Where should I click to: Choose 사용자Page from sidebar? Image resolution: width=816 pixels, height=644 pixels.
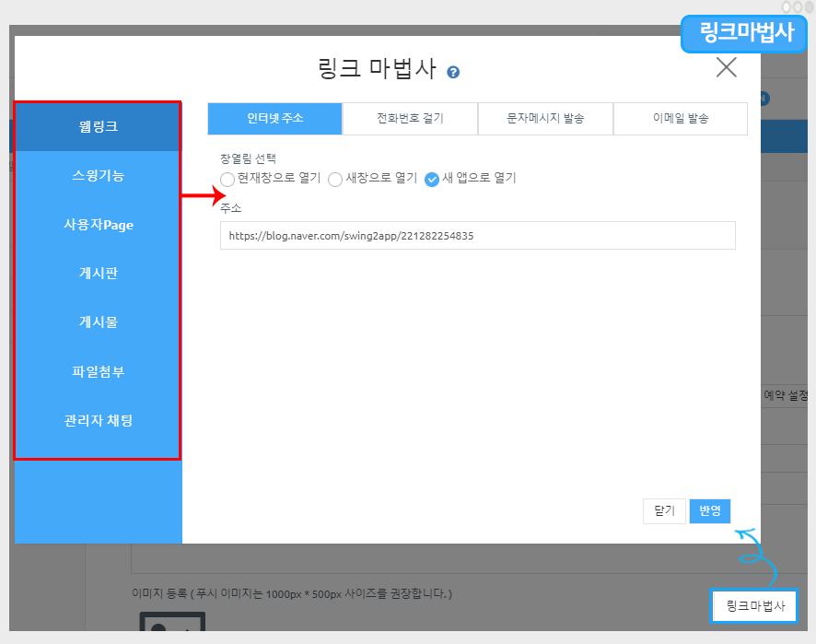98,225
